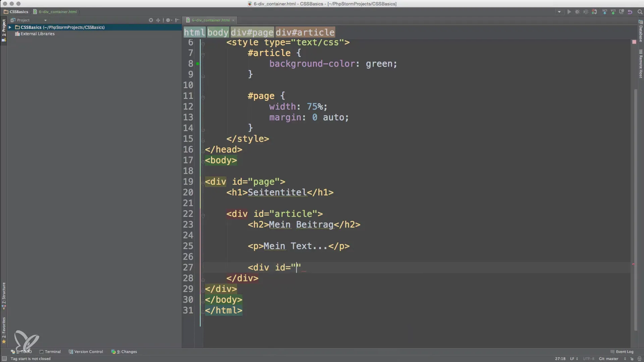Click the Debug bug icon
This screenshot has height=362, width=644.
tap(577, 12)
